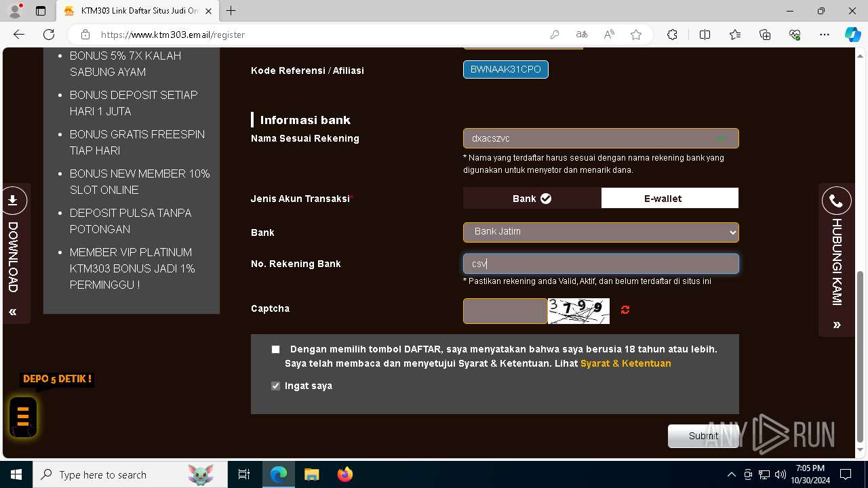The width and height of the screenshot is (868, 488).
Task: Collapse Download panel double-chevron
Action: (12, 312)
